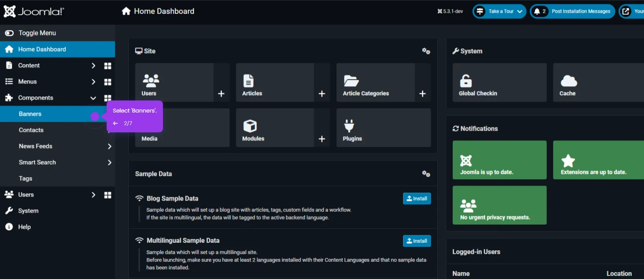Expand the Menus chevron
The width and height of the screenshot is (644, 279).
(x=93, y=82)
